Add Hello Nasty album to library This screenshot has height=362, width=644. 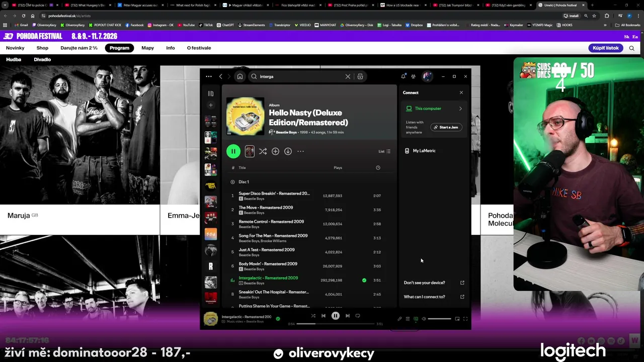tap(275, 151)
